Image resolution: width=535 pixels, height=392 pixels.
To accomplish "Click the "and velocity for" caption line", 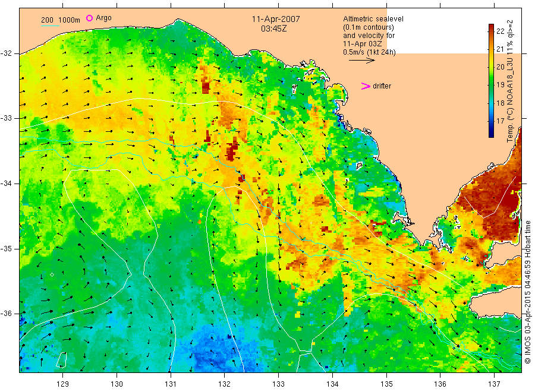I will pos(369,36).
